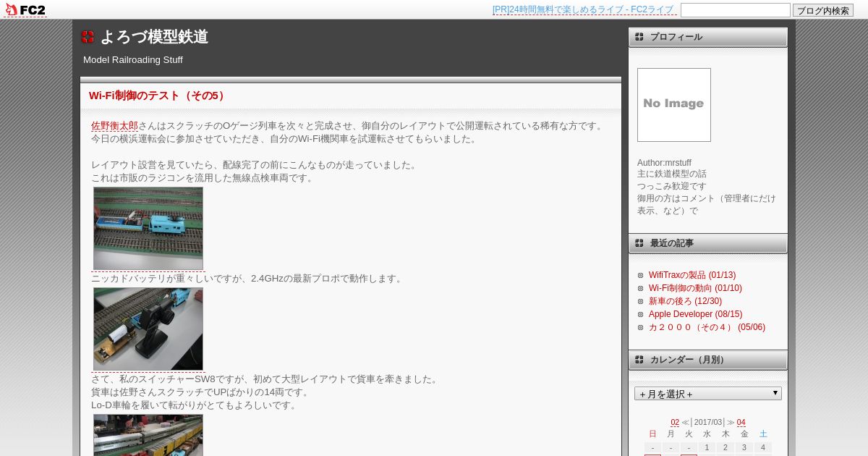868x456 pixels.
Task: Click calendar heading 2017/03
Action: click(x=708, y=423)
